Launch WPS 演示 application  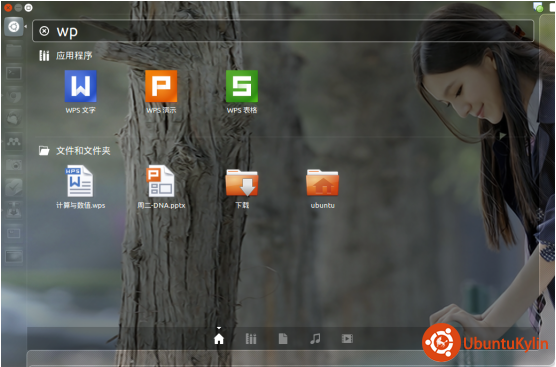(x=161, y=91)
